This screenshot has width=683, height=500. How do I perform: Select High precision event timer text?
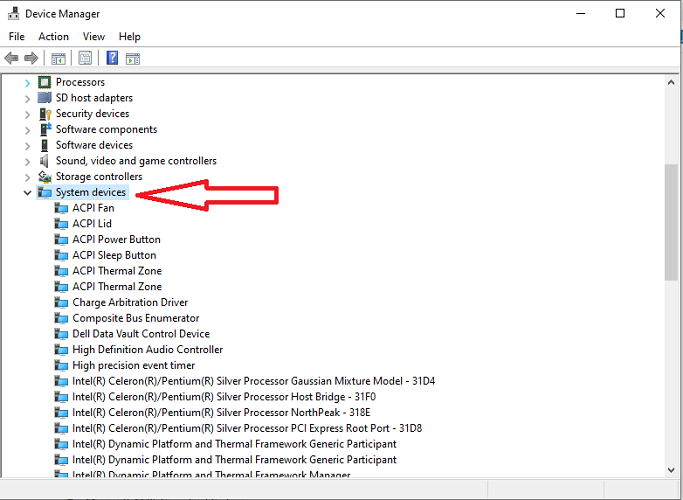point(133,365)
